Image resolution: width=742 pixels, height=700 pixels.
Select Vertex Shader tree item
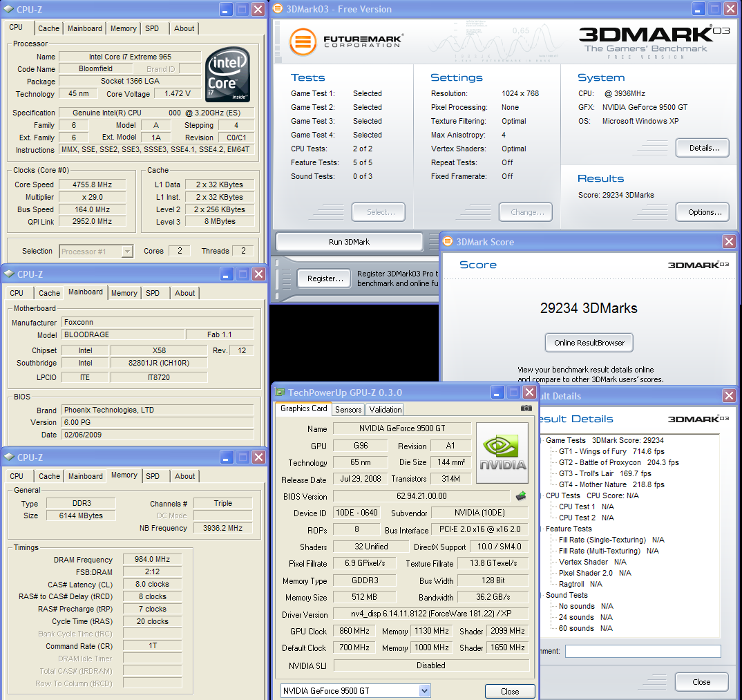click(593, 562)
